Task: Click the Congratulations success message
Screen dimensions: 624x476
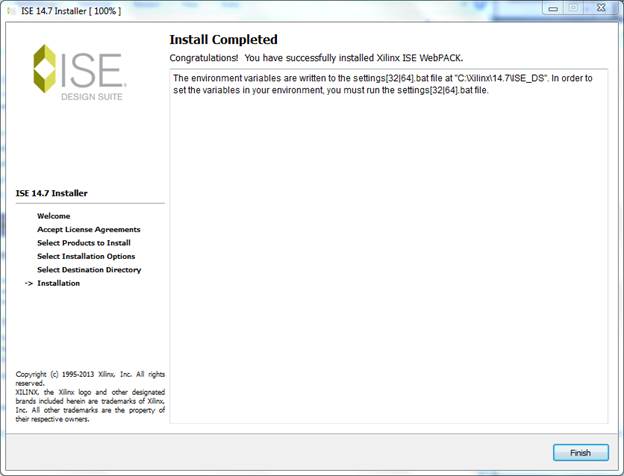Action: coord(316,58)
